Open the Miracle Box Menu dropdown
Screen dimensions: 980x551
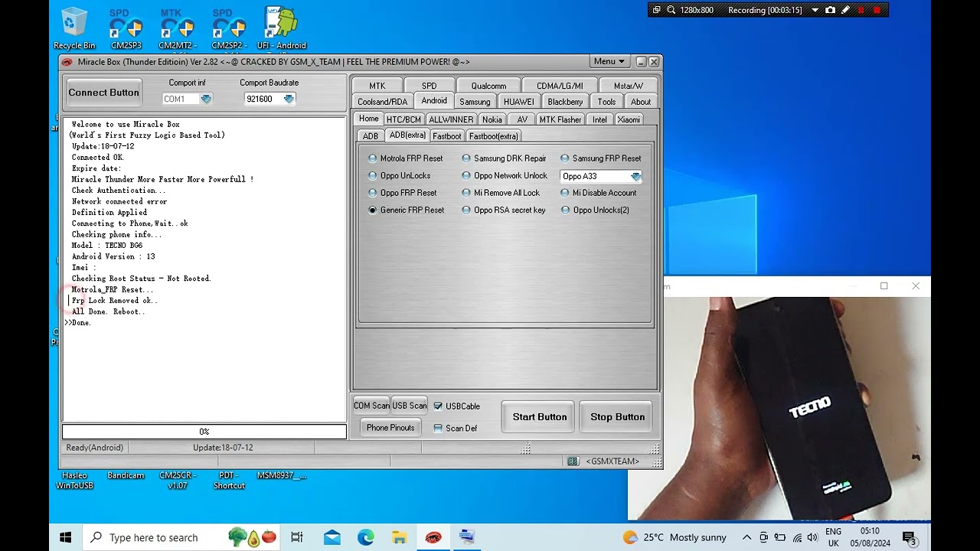(609, 61)
